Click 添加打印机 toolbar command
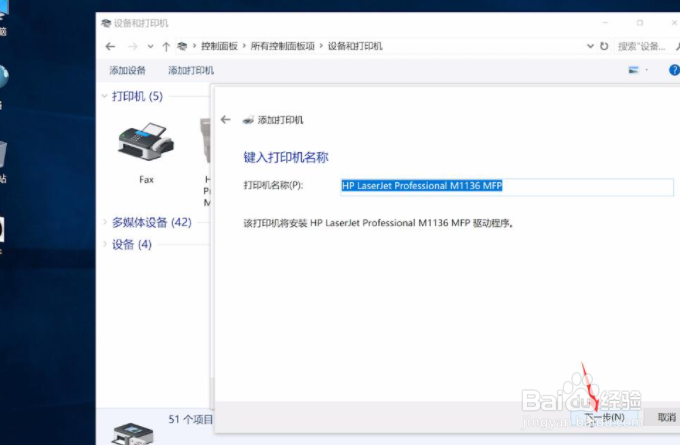 click(x=191, y=70)
